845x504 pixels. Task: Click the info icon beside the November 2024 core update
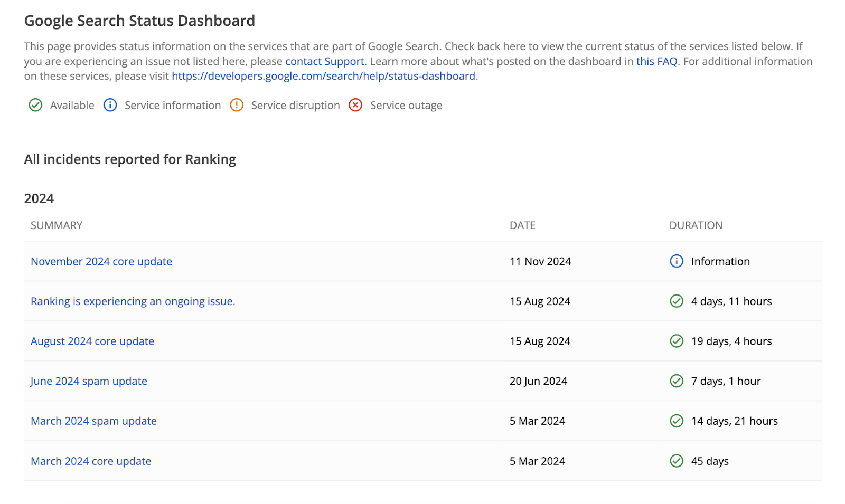pos(677,261)
